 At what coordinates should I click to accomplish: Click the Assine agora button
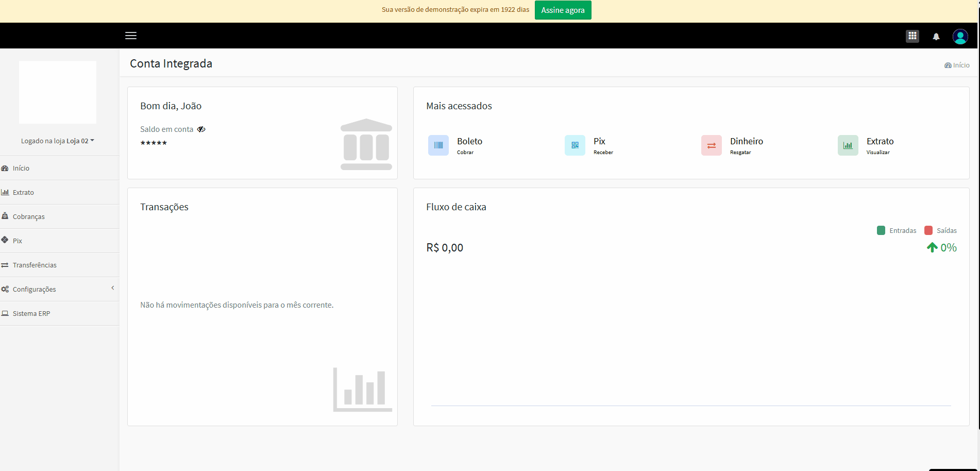563,10
